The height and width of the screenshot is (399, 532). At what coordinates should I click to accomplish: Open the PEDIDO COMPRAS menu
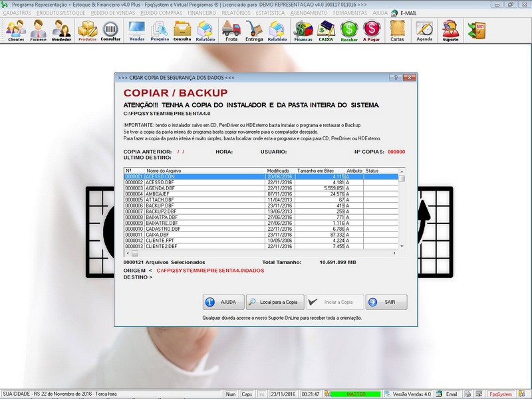pyautogui.click(x=161, y=13)
